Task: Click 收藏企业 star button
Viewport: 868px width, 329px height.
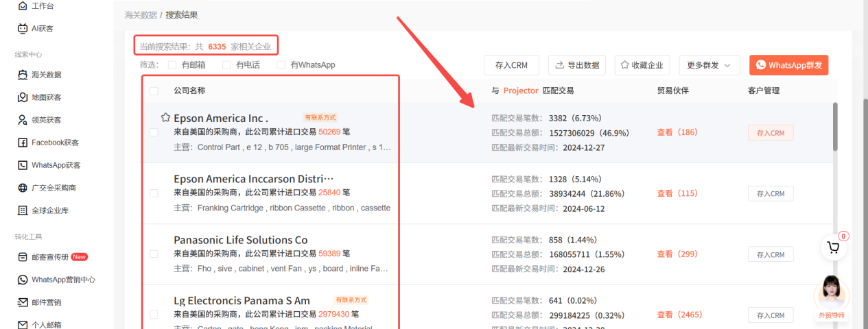Action: pyautogui.click(x=642, y=65)
